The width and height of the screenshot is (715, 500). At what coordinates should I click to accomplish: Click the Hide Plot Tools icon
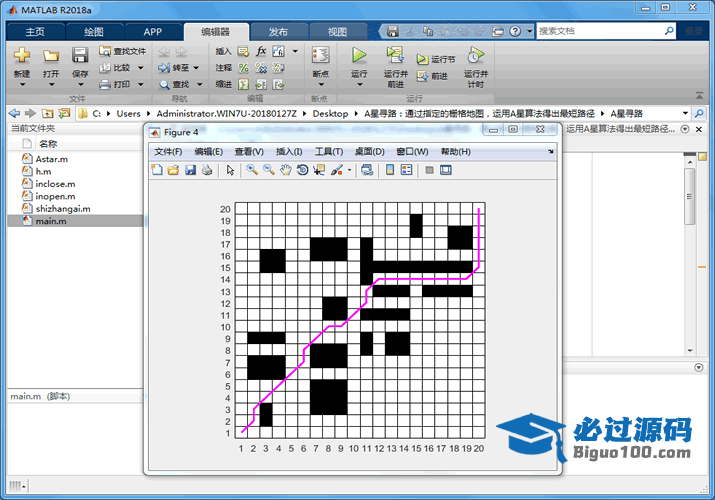(x=429, y=170)
